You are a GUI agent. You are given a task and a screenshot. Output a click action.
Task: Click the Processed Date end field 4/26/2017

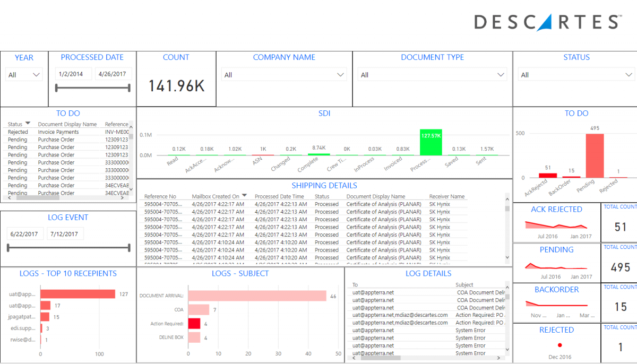pos(114,74)
